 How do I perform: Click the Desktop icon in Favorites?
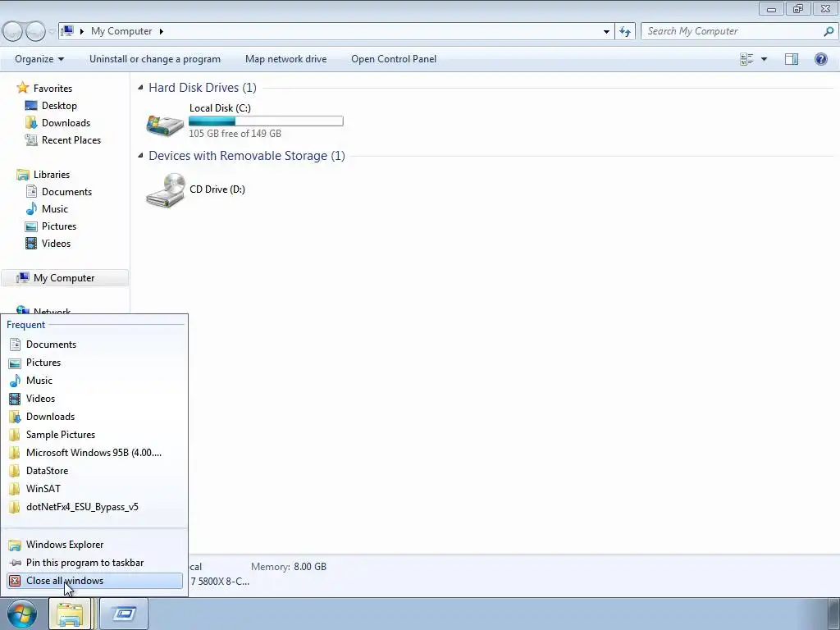[31, 106]
